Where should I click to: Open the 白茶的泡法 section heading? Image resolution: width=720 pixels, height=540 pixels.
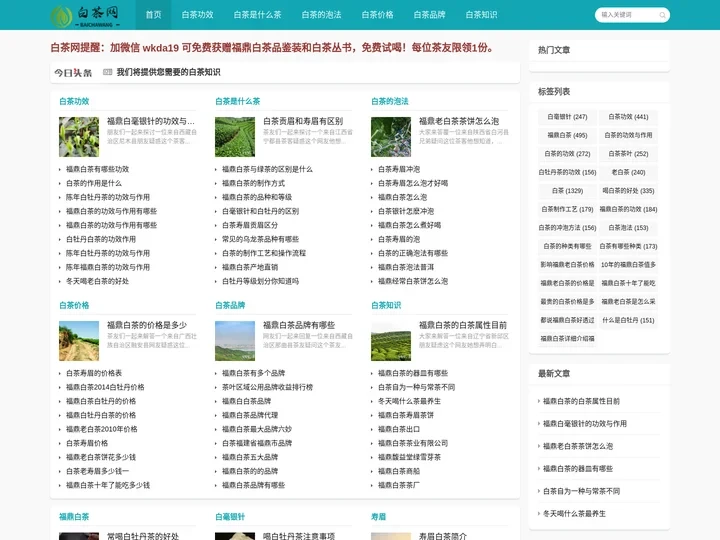390,101
